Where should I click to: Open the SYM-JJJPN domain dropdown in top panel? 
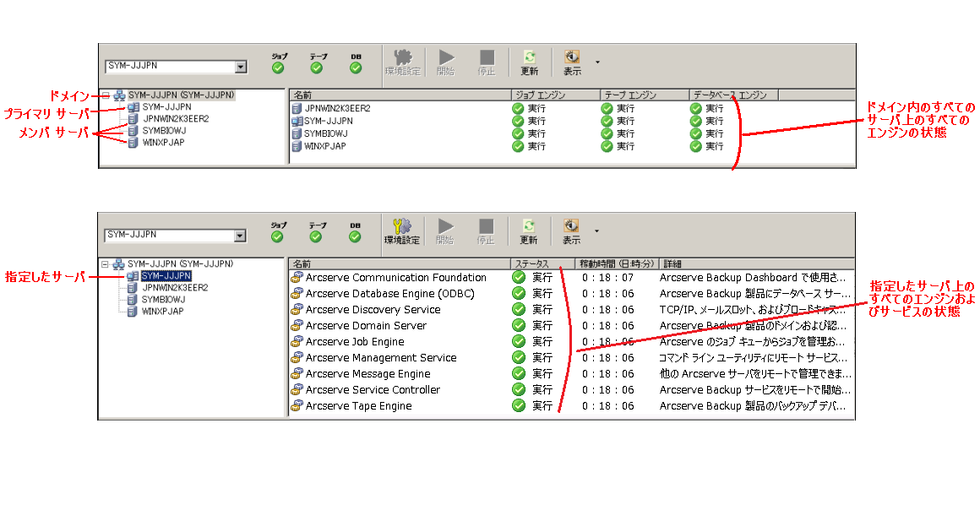click(x=241, y=66)
